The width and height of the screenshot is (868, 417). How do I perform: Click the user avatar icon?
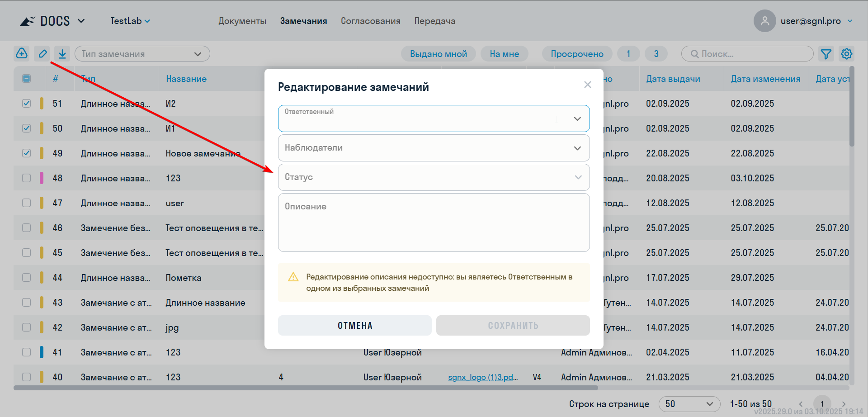(x=764, y=21)
